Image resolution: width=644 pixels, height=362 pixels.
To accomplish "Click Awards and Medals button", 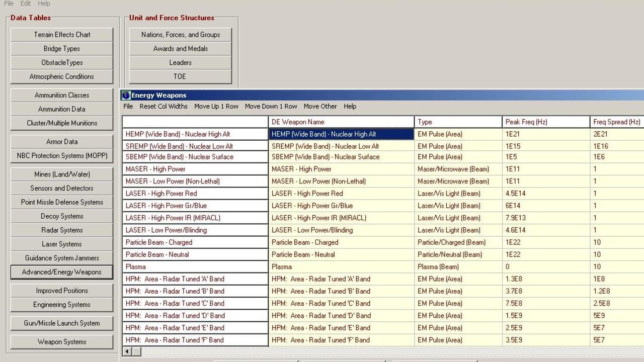I will pos(181,49).
